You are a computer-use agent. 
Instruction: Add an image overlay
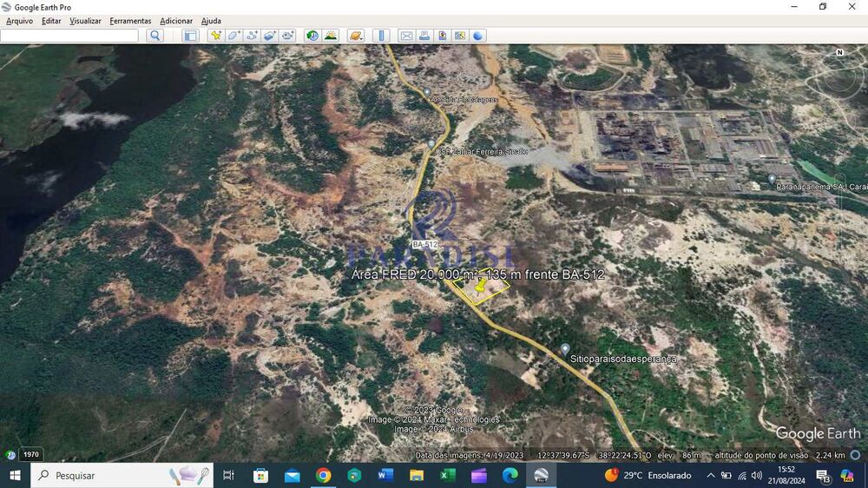[x=269, y=36]
